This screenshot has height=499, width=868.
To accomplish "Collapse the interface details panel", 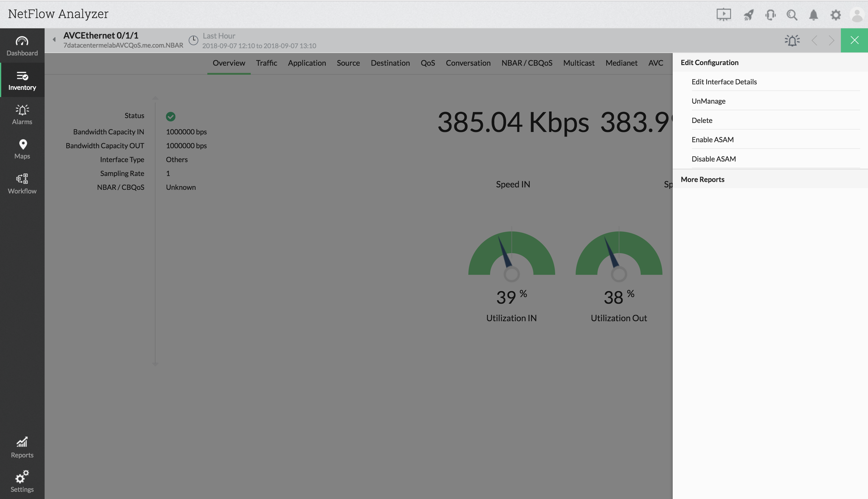I will tap(54, 39).
